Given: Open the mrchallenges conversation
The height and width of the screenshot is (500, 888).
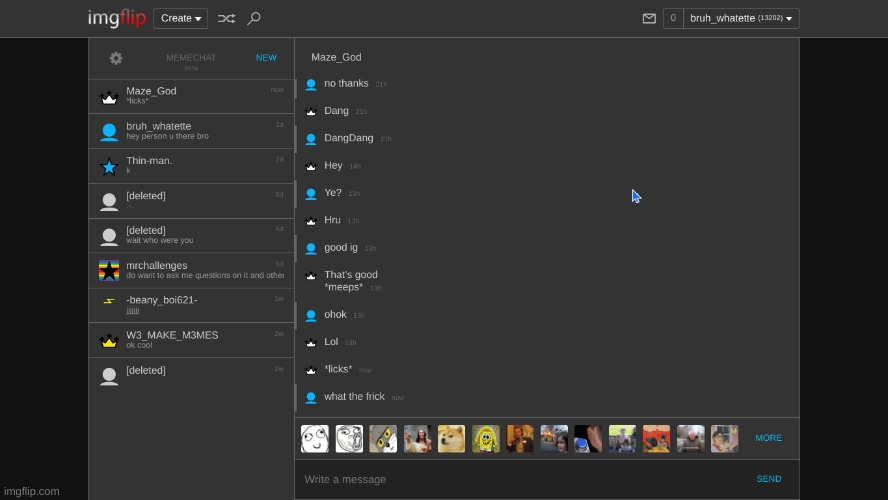Looking at the screenshot, I should 191,271.
